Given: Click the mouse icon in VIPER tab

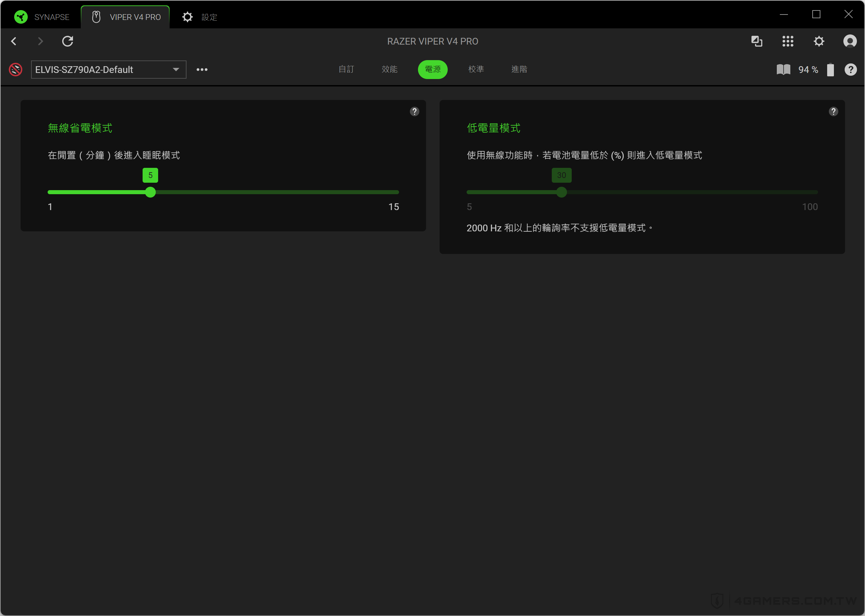Looking at the screenshot, I should tap(96, 17).
